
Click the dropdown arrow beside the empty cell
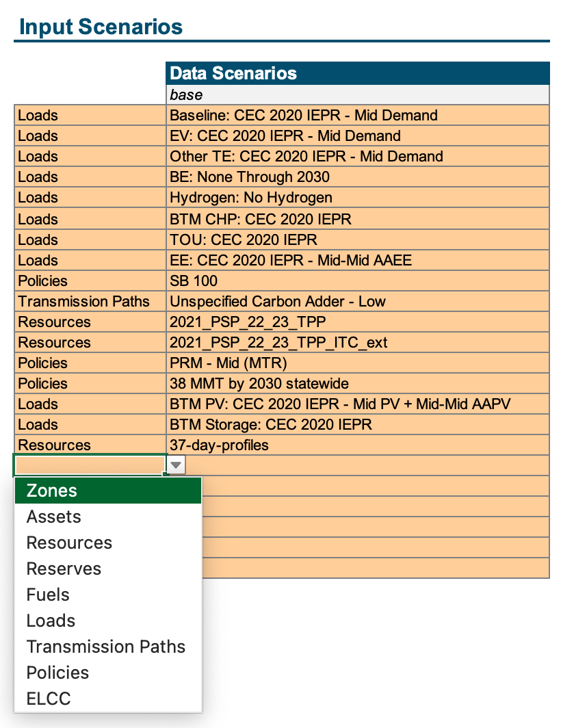(x=177, y=465)
